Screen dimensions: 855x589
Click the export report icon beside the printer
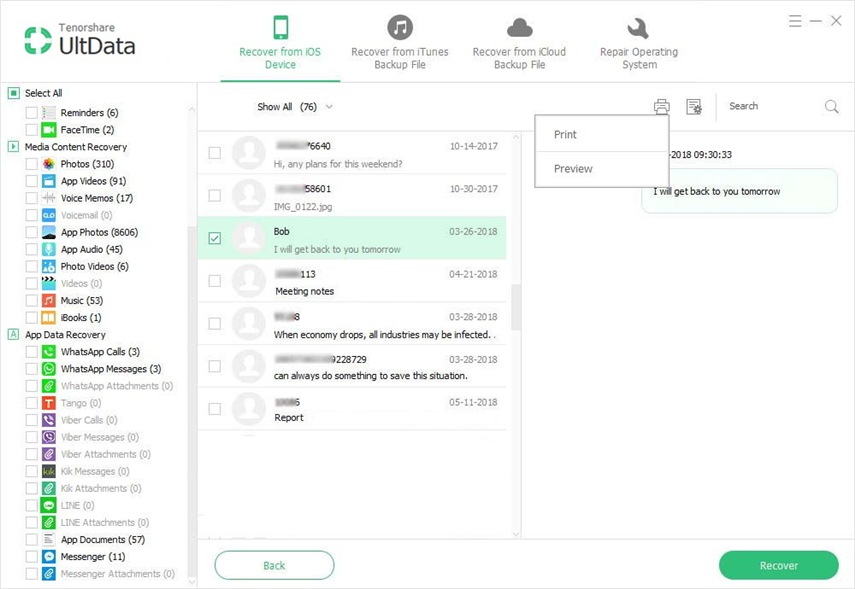pos(693,107)
